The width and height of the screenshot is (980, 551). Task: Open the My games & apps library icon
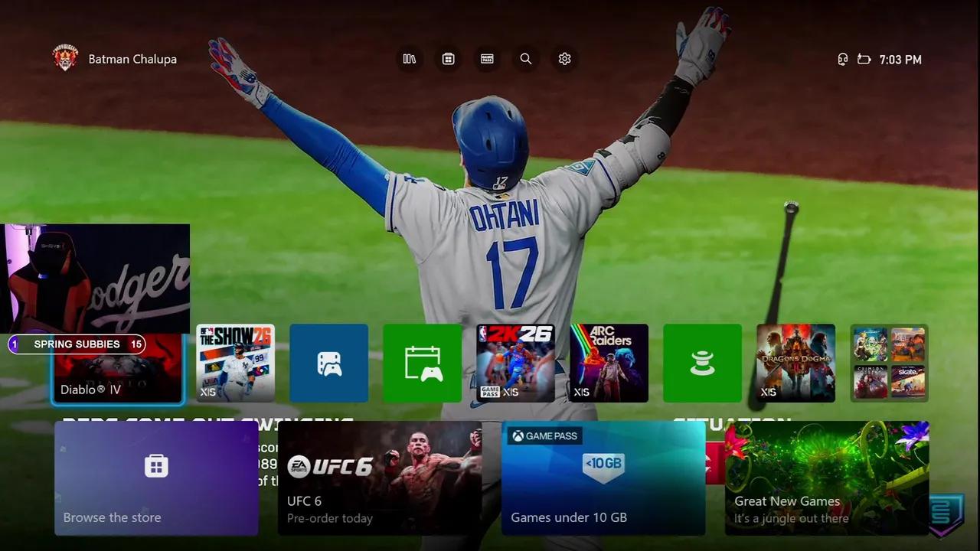tap(410, 59)
